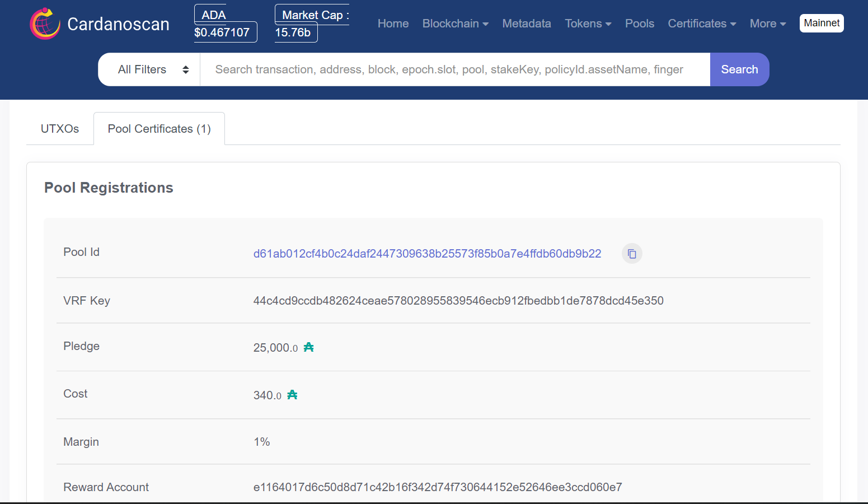Click the Market Cap badge

pyautogui.click(x=311, y=24)
